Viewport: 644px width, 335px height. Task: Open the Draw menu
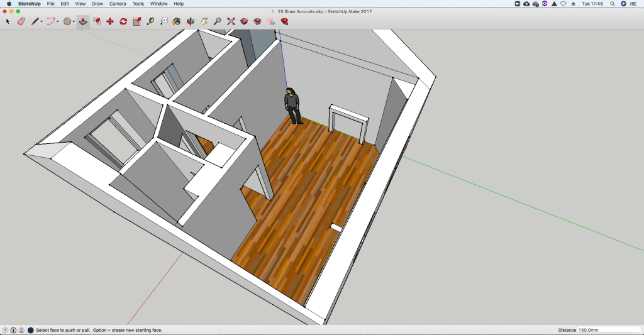pos(97,4)
